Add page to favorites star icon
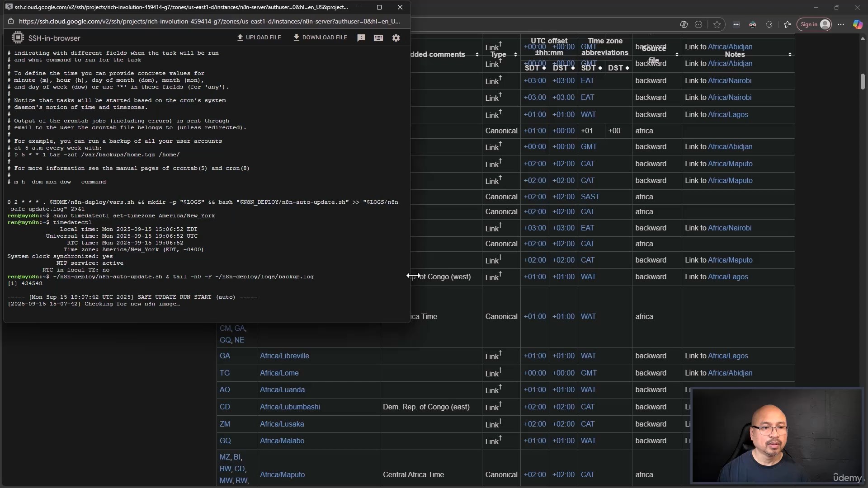 pos(717,24)
